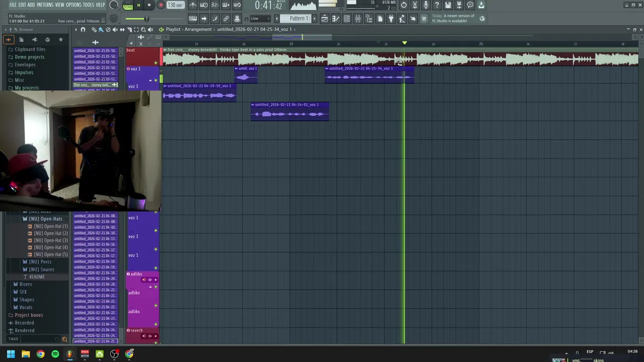Viewport: 644px width, 362px height.
Task: Save the project with the floppy icon
Action: pos(448,5)
